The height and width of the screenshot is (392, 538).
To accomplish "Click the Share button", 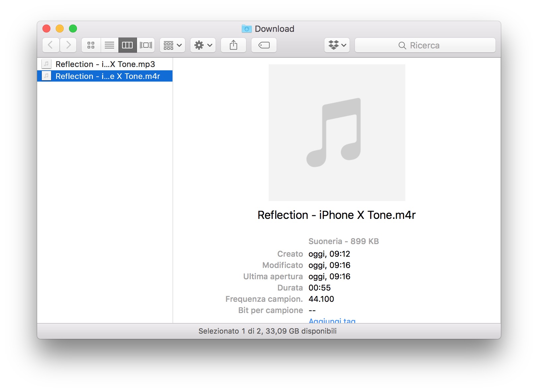I will (234, 45).
